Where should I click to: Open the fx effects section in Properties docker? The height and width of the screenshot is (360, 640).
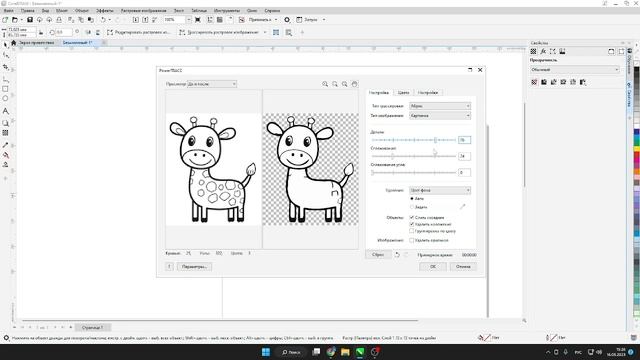point(543,51)
